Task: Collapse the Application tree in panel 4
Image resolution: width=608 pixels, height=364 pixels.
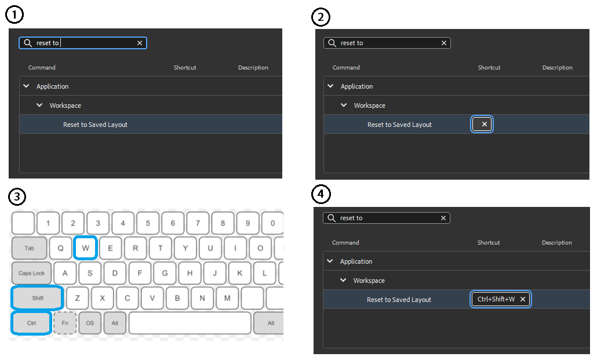Action: point(330,261)
